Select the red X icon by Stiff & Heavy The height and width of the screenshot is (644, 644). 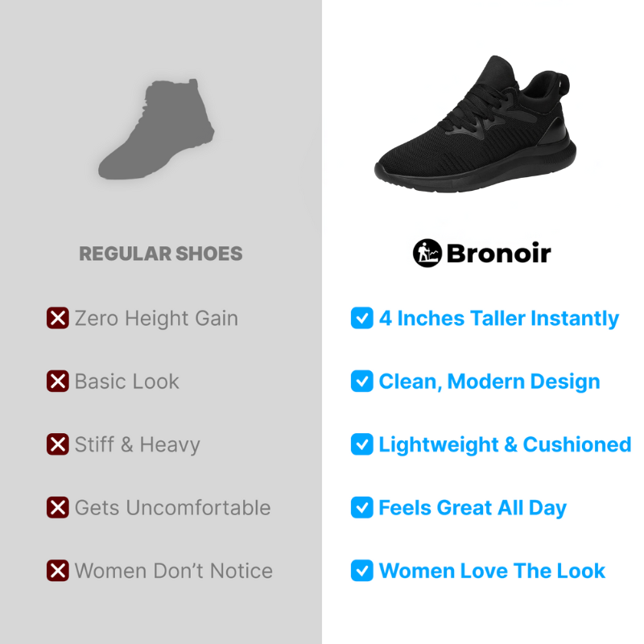(x=57, y=444)
